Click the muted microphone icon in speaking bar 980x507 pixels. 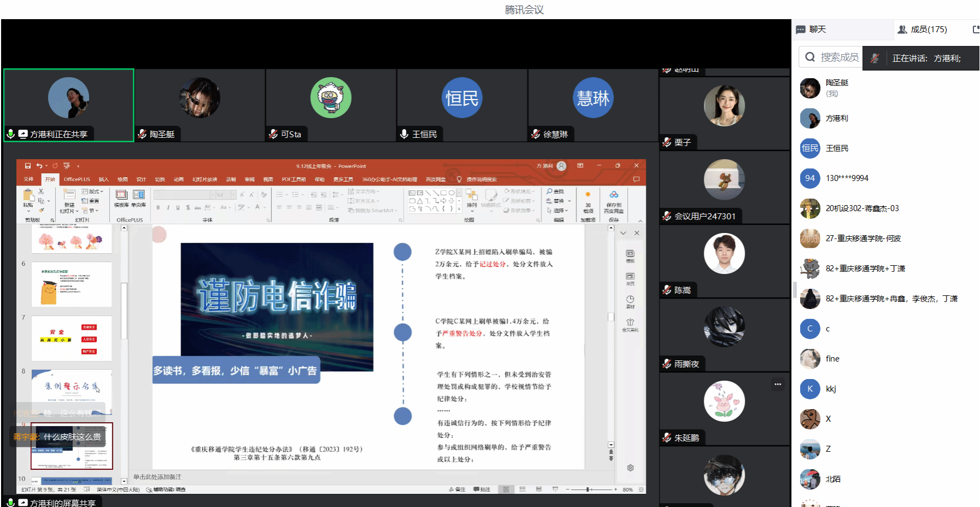point(874,59)
